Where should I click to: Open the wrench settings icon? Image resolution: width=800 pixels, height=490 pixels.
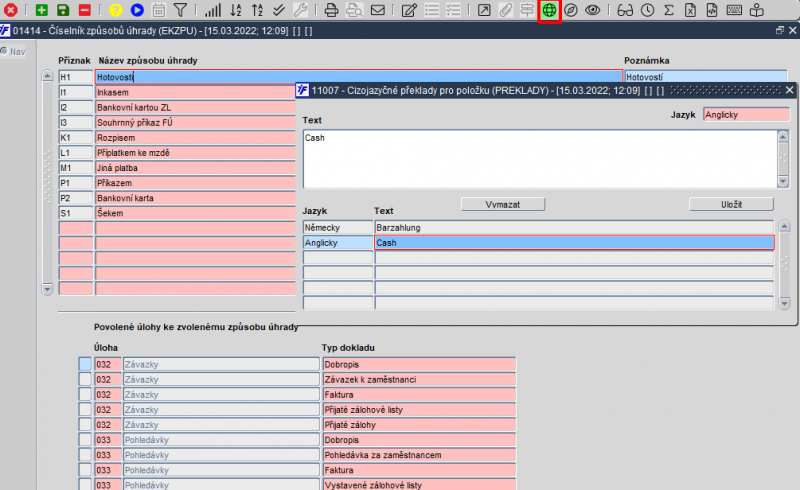300,10
